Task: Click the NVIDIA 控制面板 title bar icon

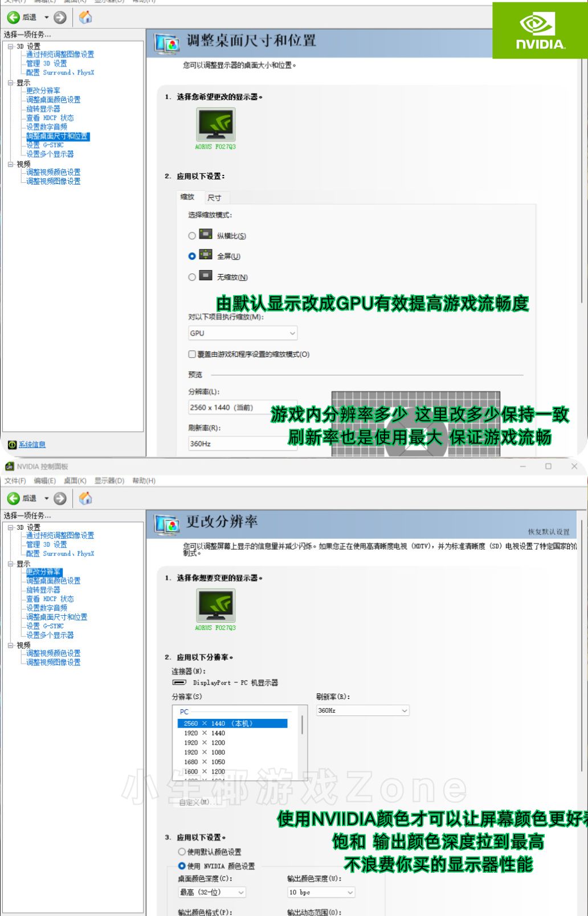Action: [x=9, y=466]
